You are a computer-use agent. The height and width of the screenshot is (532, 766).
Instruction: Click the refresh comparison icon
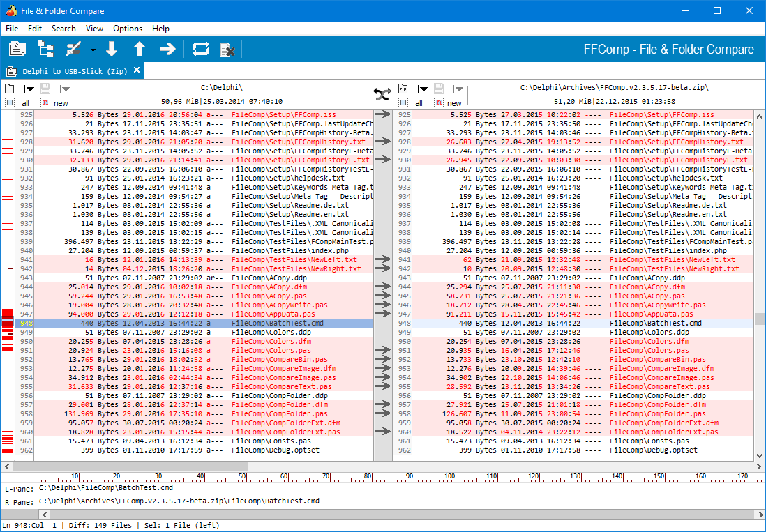(x=201, y=49)
